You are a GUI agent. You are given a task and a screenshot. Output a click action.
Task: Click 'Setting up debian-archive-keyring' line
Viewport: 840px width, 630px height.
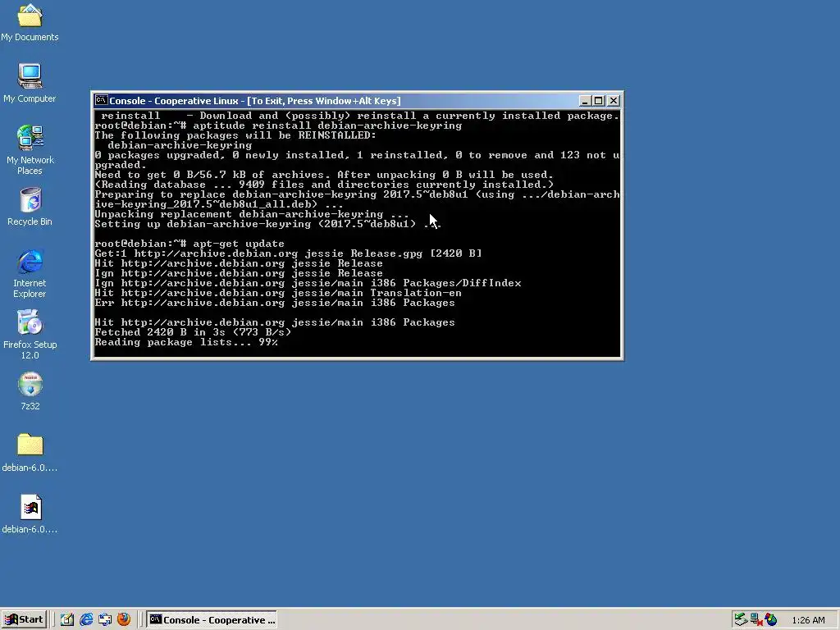point(268,224)
